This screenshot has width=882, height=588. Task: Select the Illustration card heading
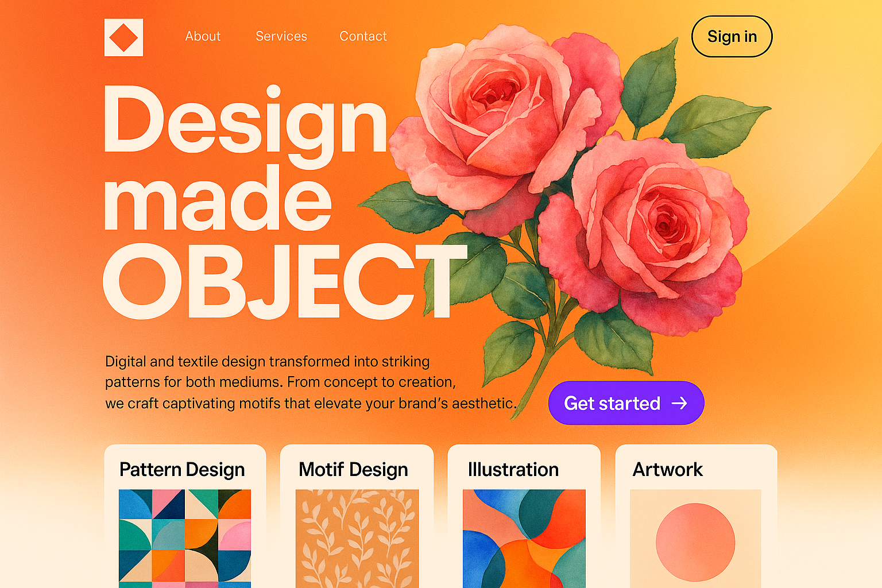(x=513, y=470)
